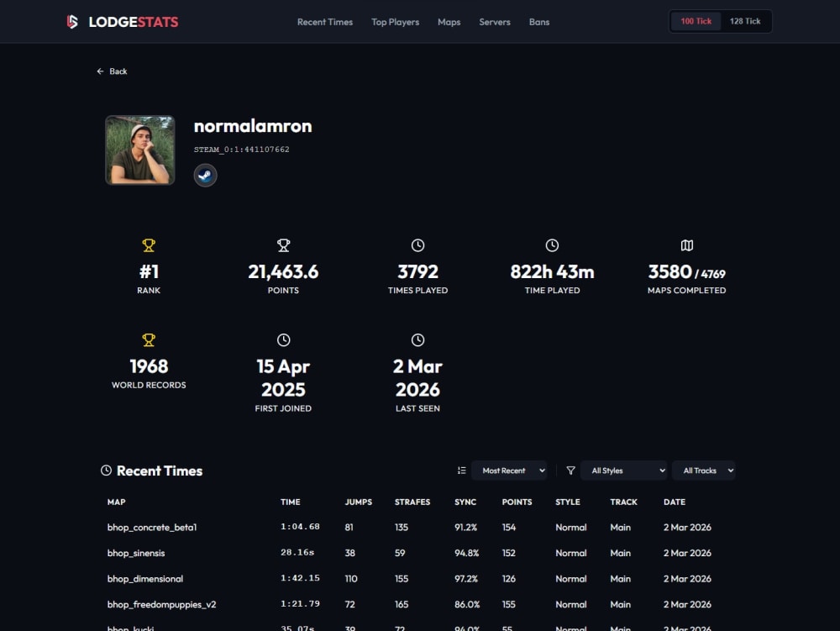
Task: Click the 86.0% sync value
Action: point(467,604)
